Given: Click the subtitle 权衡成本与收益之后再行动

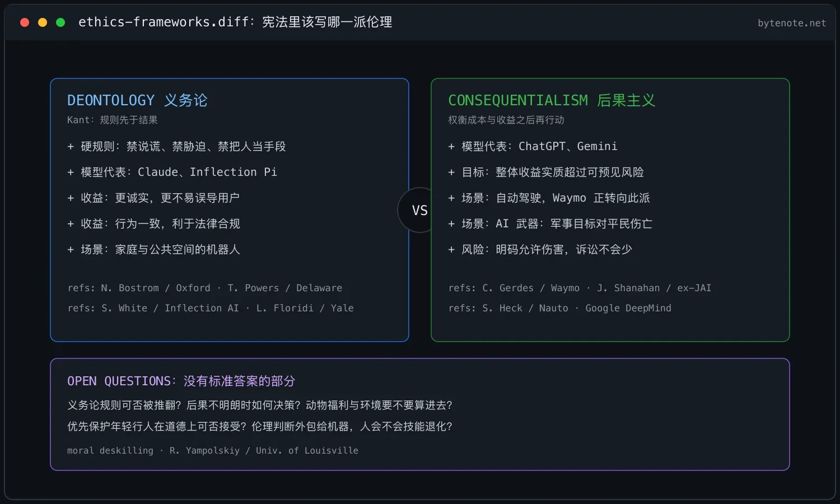Looking at the screenshot, I should tap(506, 120).
